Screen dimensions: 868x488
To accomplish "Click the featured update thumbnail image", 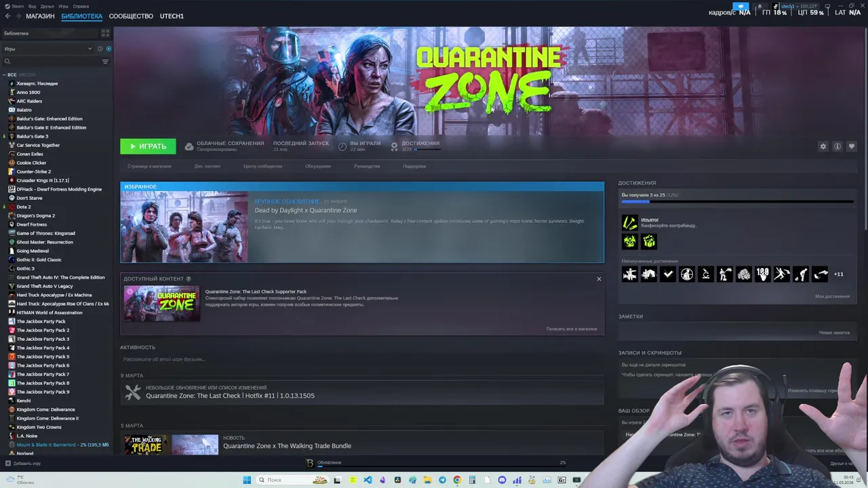I will point(184,226).
